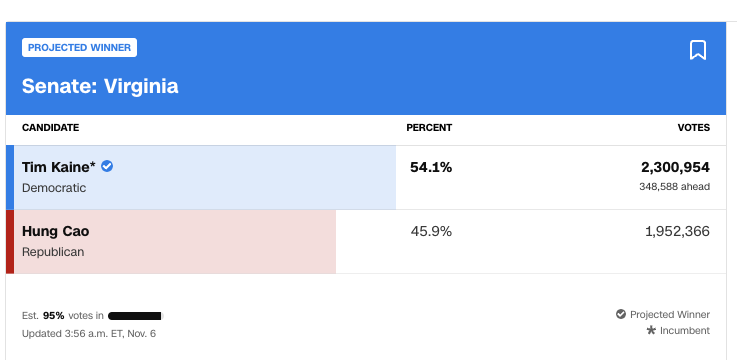This screenshot has height=360, width=737.
Task: Click the PERCENT column header
Action: pos(429,128)
